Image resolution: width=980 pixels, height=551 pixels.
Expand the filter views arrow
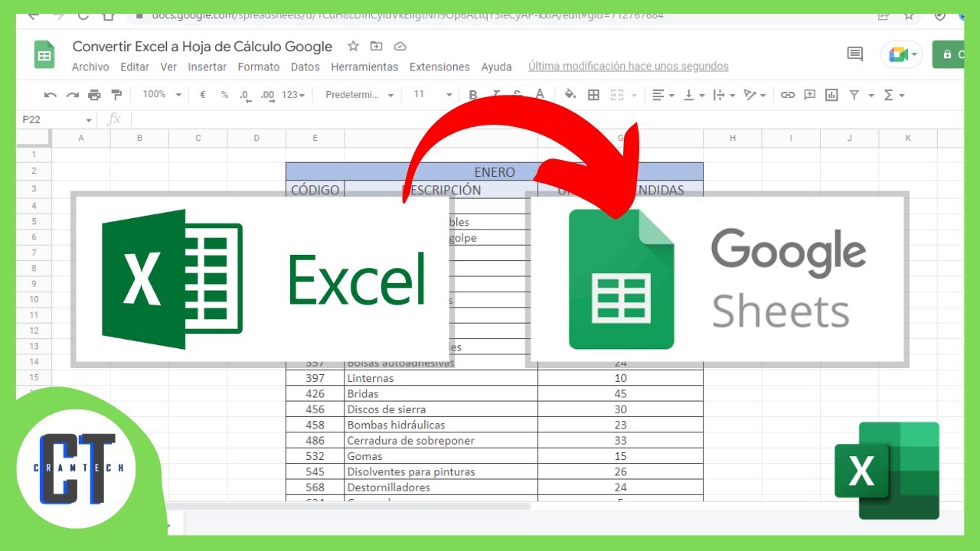871,95
